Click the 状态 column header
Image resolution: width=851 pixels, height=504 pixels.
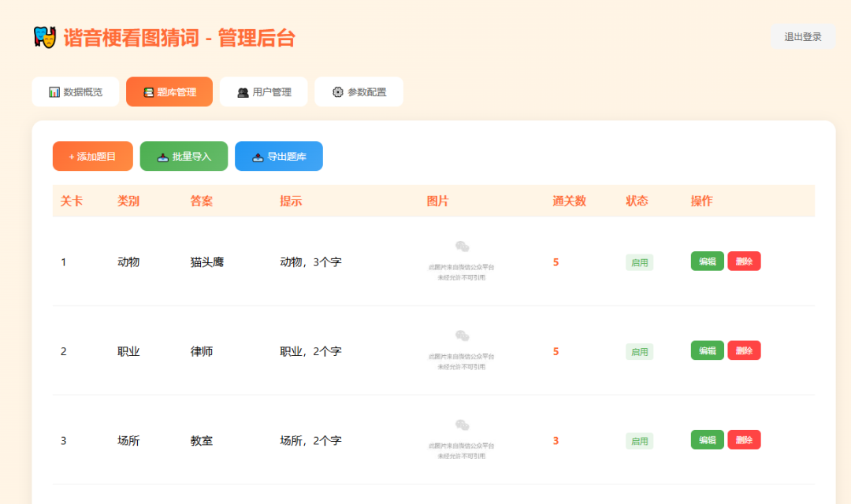[x=637, y=202]
